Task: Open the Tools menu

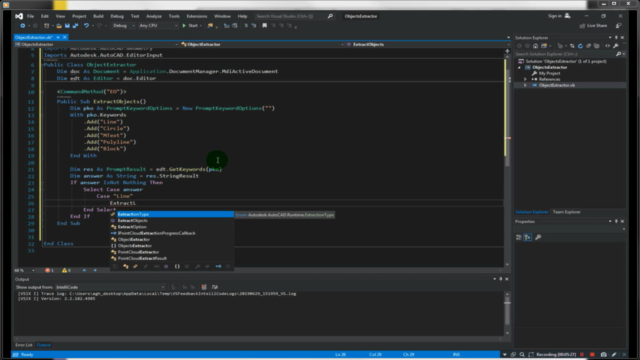Action: click(x=174, y=16)
